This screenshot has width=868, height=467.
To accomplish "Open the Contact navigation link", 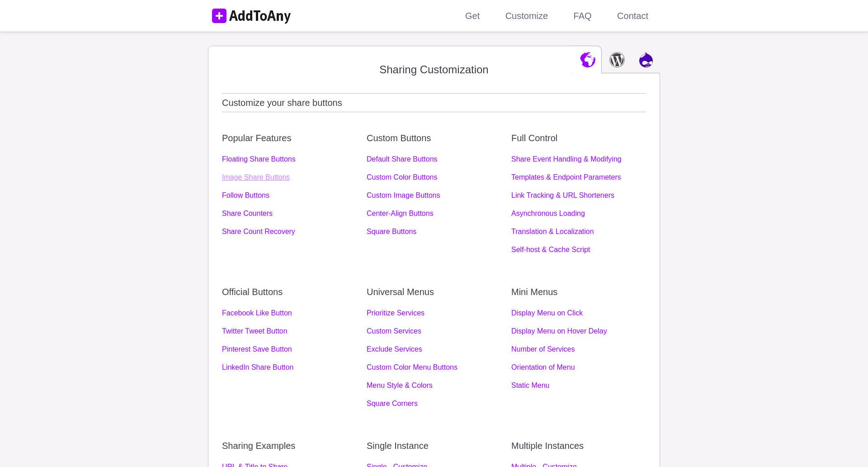I will (632, 16).
